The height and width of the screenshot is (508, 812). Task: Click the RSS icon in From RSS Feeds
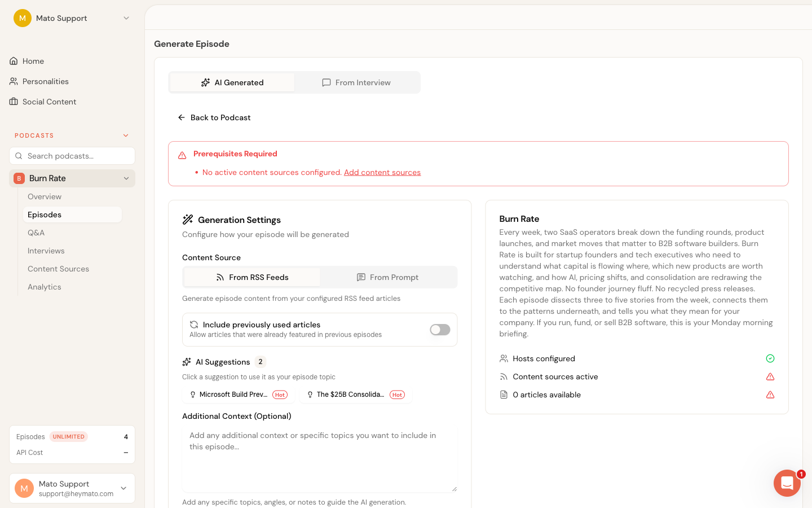pyautogui.click(x=220, y=277)
